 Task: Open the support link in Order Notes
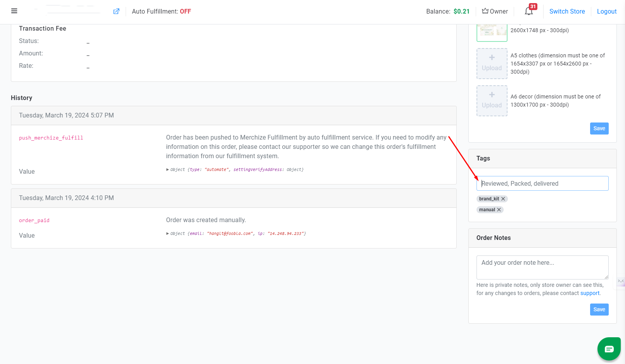pos(590,293)
